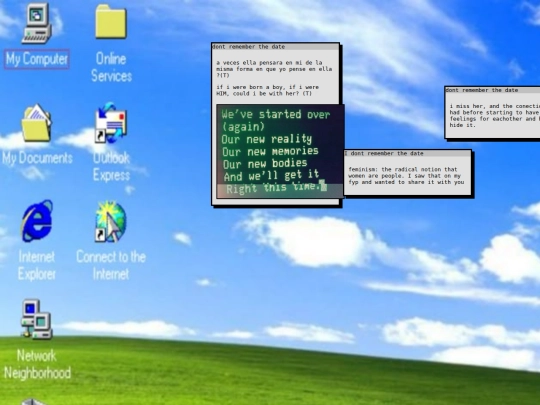This screenshot has height=405, width=540.
Task: Click the 'Outlook Express' label text
Action: pos(111,167)
